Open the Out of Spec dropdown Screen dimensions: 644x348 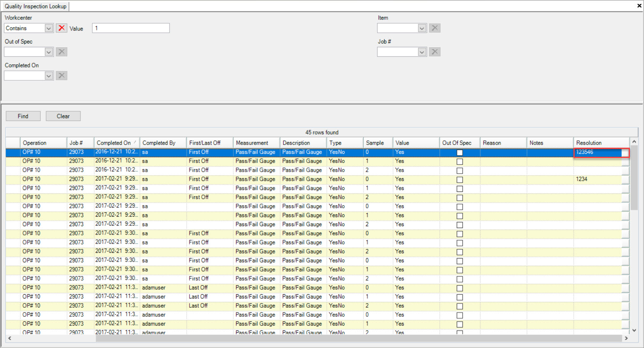[48, 52]
